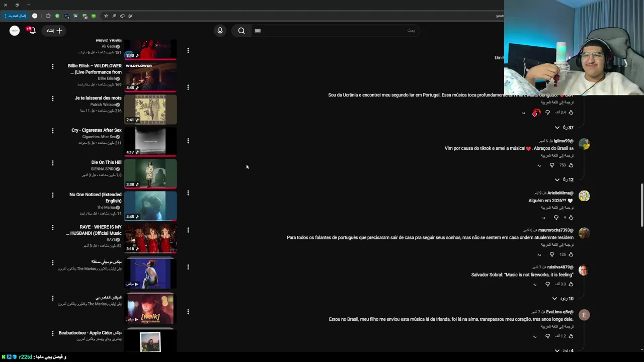Dislike the maurorocha7393 comment
644x362 pixels.
(552, 254)
